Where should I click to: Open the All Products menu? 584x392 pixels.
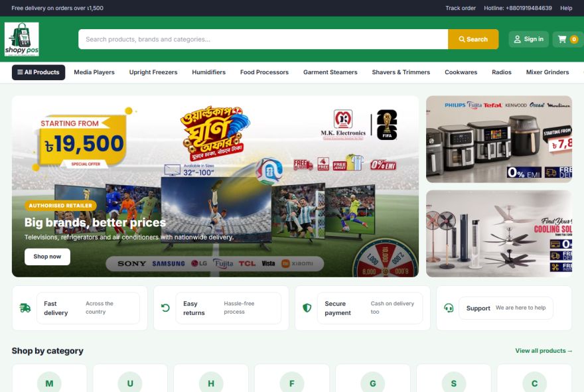[x=38, y=72]
